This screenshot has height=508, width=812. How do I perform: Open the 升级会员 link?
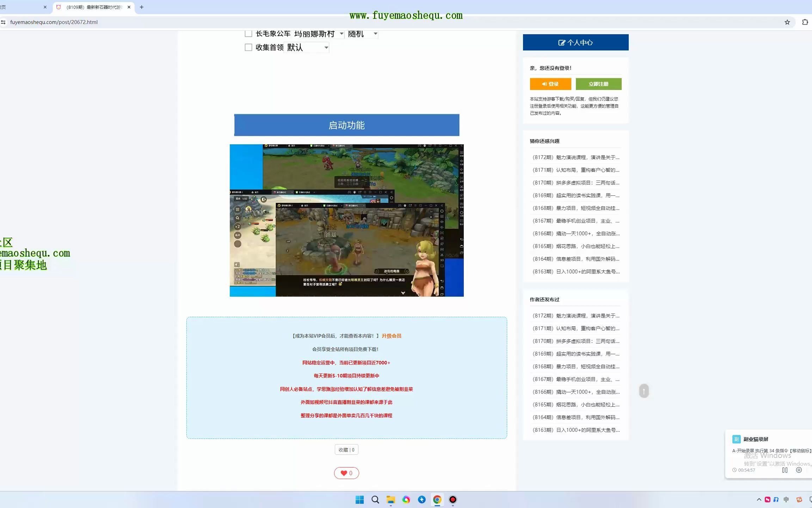tap(392, 336)
